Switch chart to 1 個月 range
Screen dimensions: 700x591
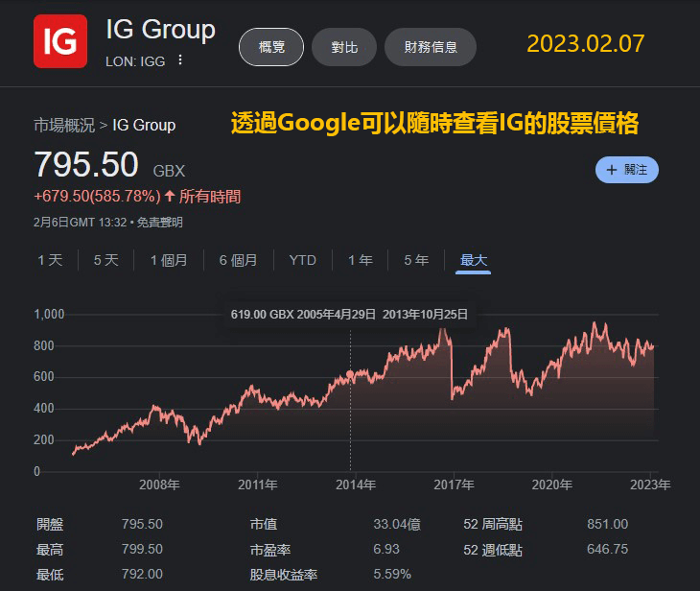[169, 260]
